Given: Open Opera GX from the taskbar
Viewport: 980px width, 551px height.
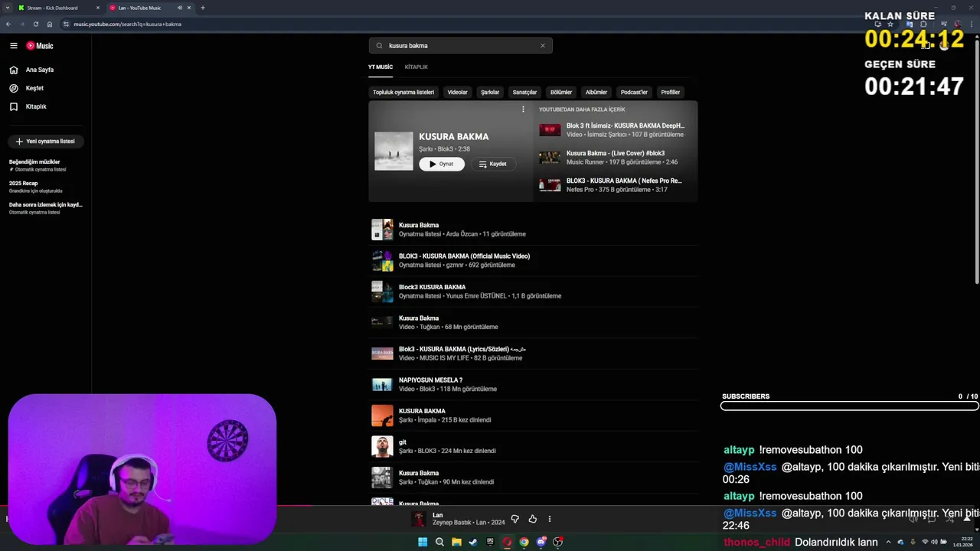Looking at the screenshot, I should point(507,542).
